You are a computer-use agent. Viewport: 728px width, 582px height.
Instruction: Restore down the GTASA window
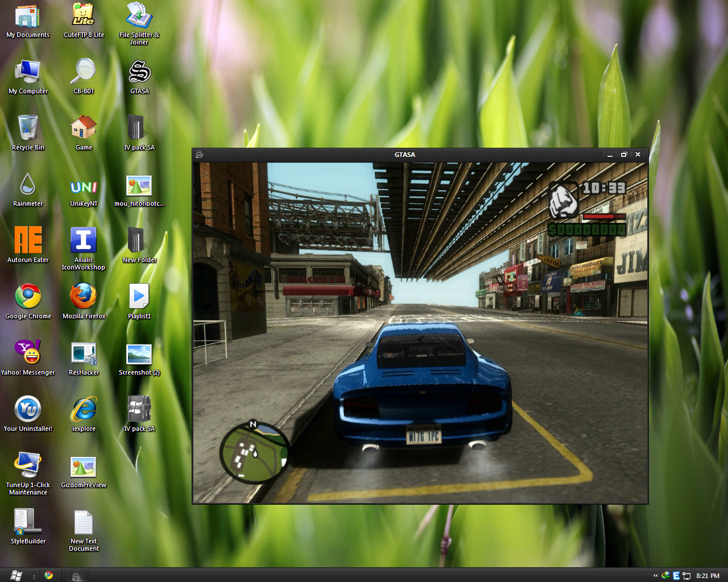[624, 155]
